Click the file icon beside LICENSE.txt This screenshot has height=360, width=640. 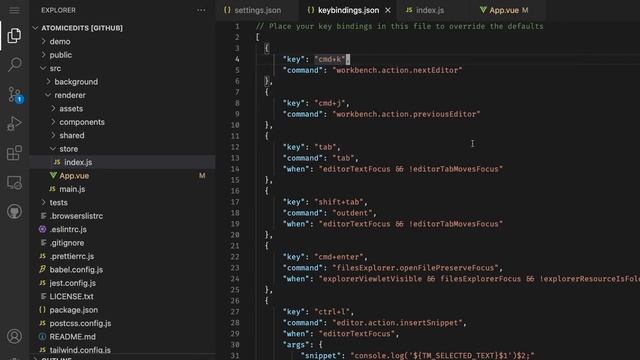(x=43, y=296)
